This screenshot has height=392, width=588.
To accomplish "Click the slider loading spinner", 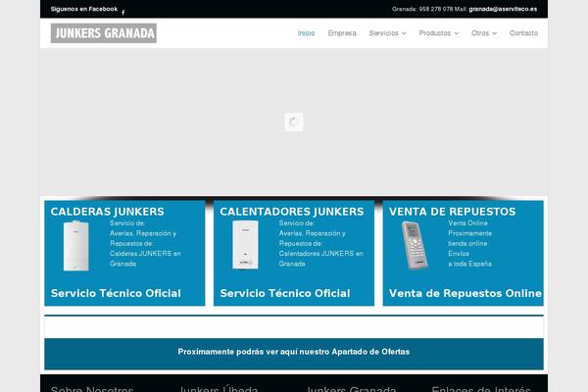I will (x=294, y=122).
